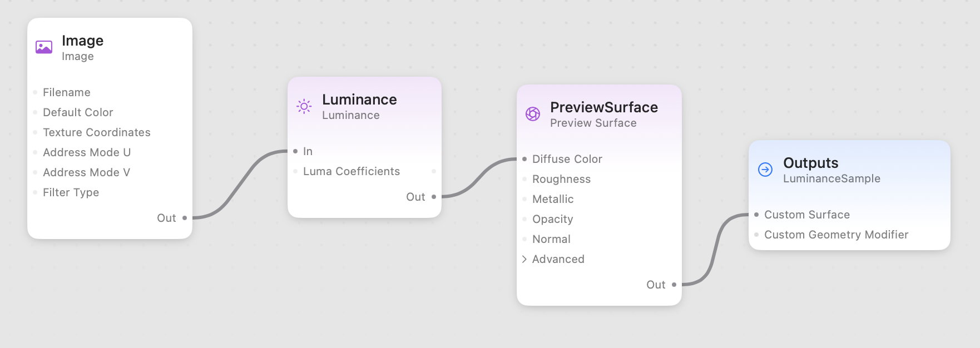Select the Filter Type property
The height and width of the screenshot is (348, 980).
click(71, 192)
